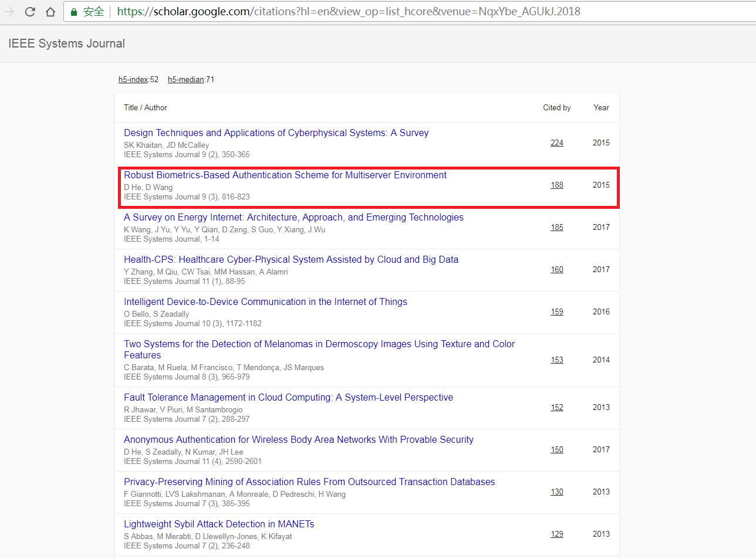Open the h5-index link

click(133, 80)
